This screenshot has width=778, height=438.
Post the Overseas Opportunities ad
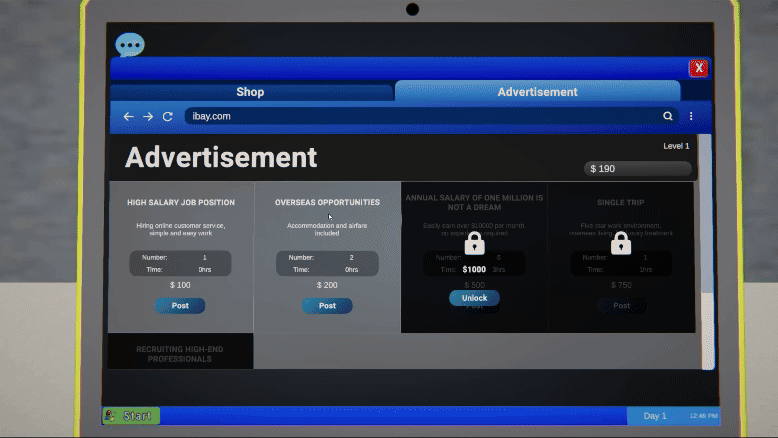[x=327, y=306]
